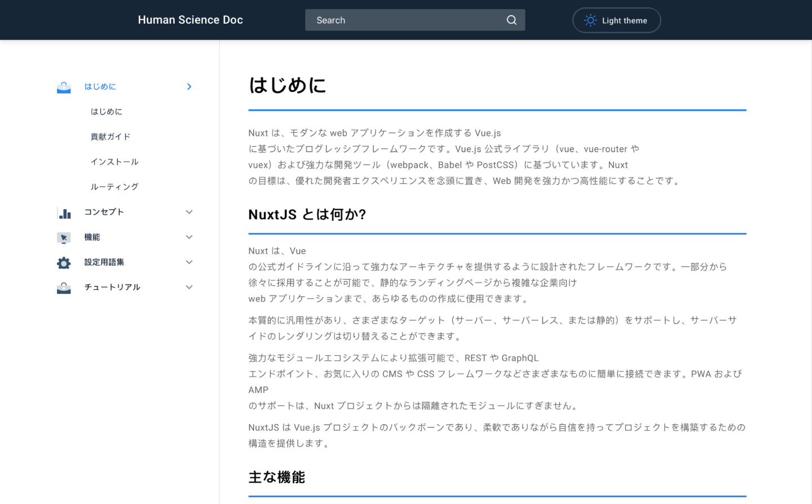Select the はじめに top-level menu item

tap(100, 86)
